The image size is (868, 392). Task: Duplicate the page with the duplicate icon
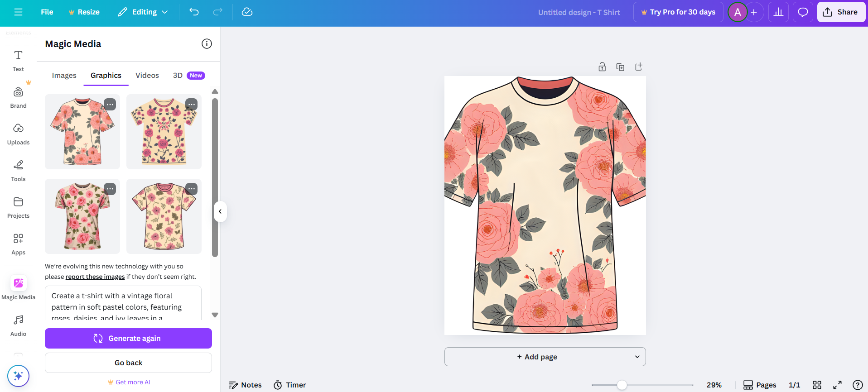click(620, 67)
